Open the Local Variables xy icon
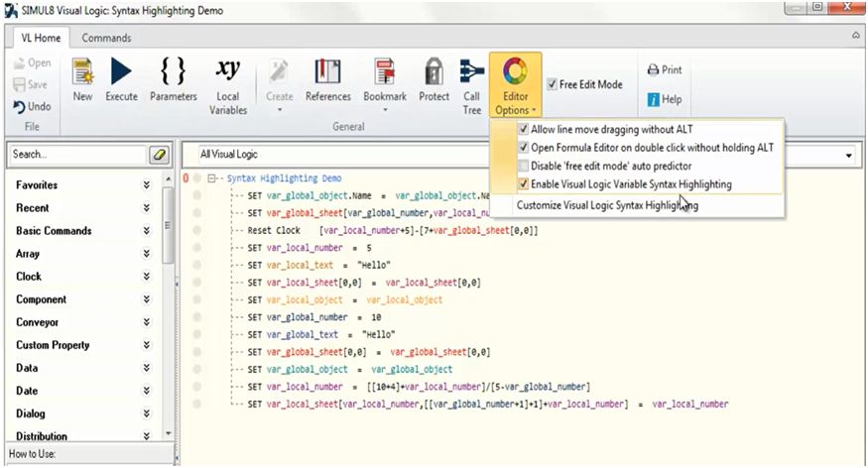 227,69
